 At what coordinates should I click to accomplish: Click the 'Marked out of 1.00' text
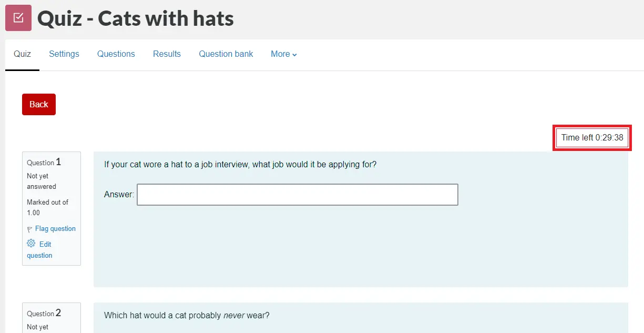point(47,207)
